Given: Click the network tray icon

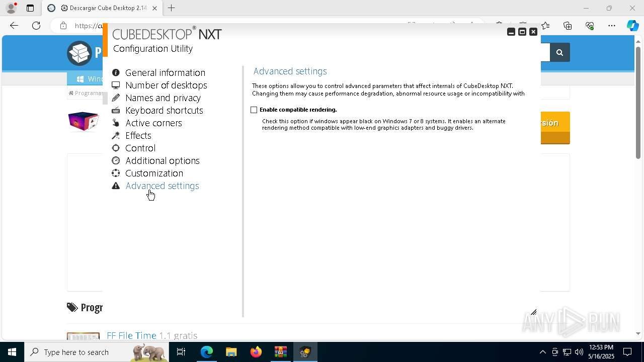Looking at the screenshot, I should [x=567, y=352].
